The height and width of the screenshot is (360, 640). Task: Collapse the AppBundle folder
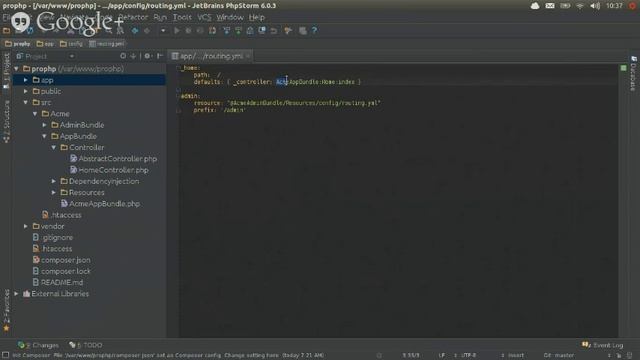click(44, 136)
